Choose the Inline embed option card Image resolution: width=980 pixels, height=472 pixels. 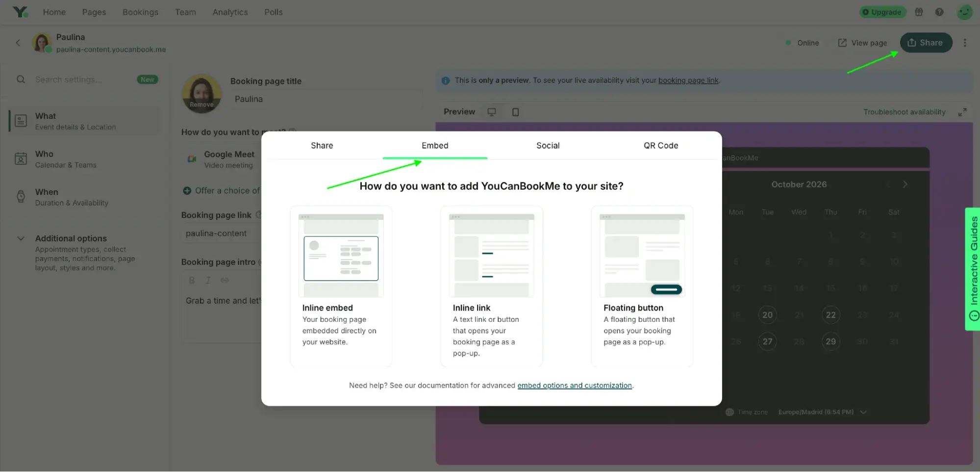point(341,286)
